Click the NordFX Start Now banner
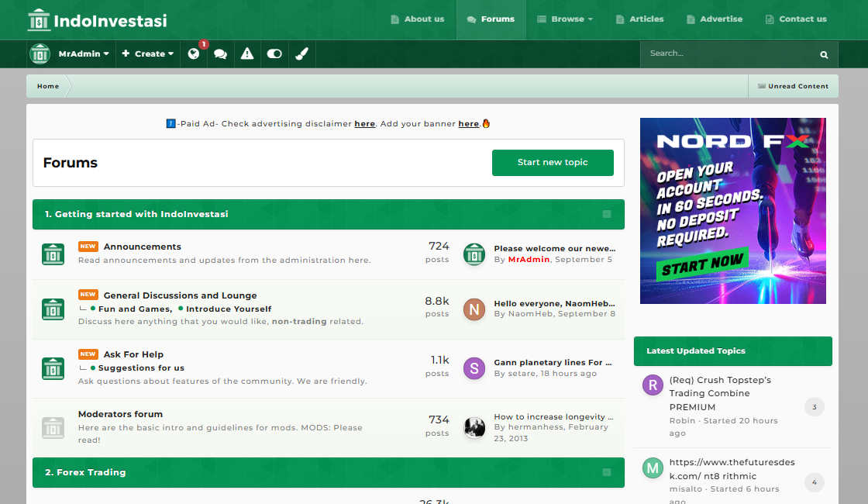Image resolution: width=868 pixels, height=504 pixels. point(732,210)
